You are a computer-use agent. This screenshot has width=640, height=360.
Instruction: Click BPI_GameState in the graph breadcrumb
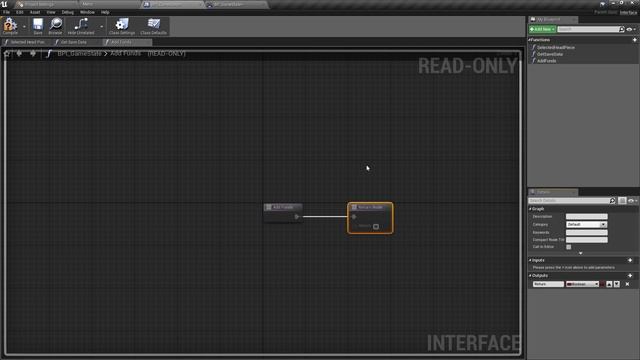pos(79,53)
